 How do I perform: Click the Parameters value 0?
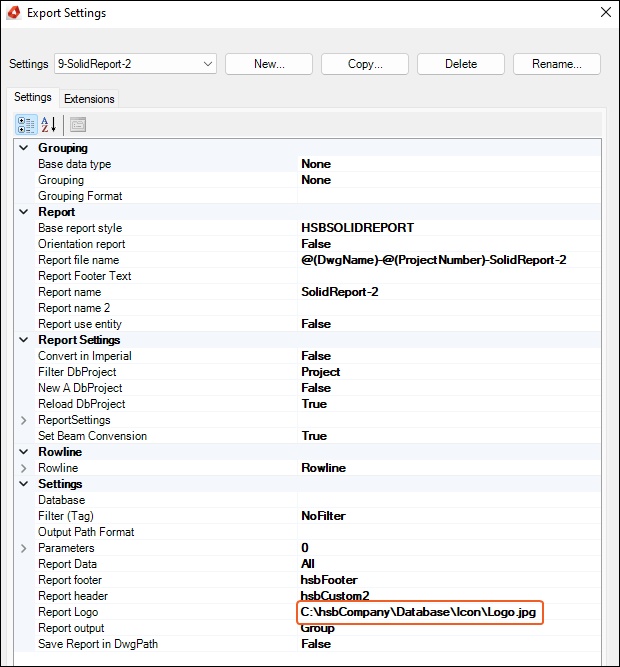coord(304,548)
